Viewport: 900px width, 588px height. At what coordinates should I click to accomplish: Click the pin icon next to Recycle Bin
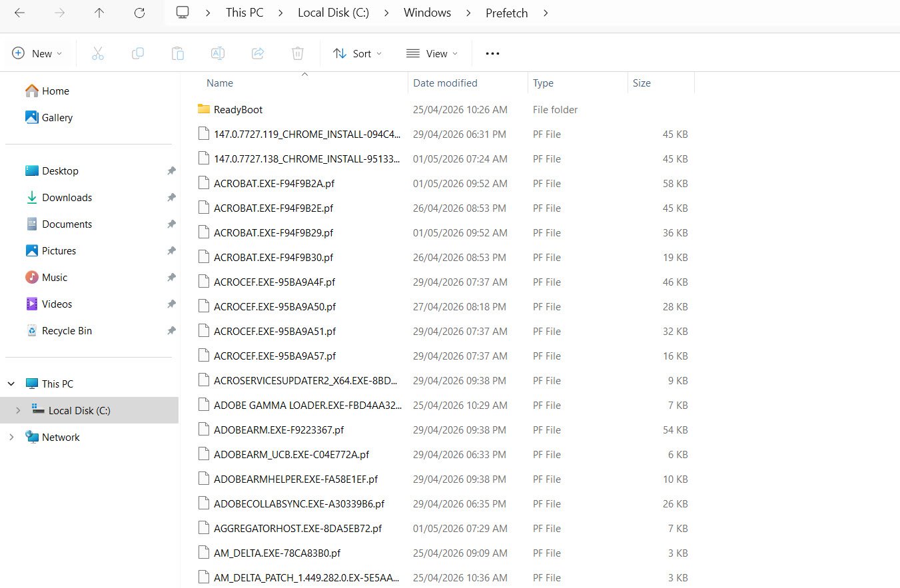pos(171,330)
